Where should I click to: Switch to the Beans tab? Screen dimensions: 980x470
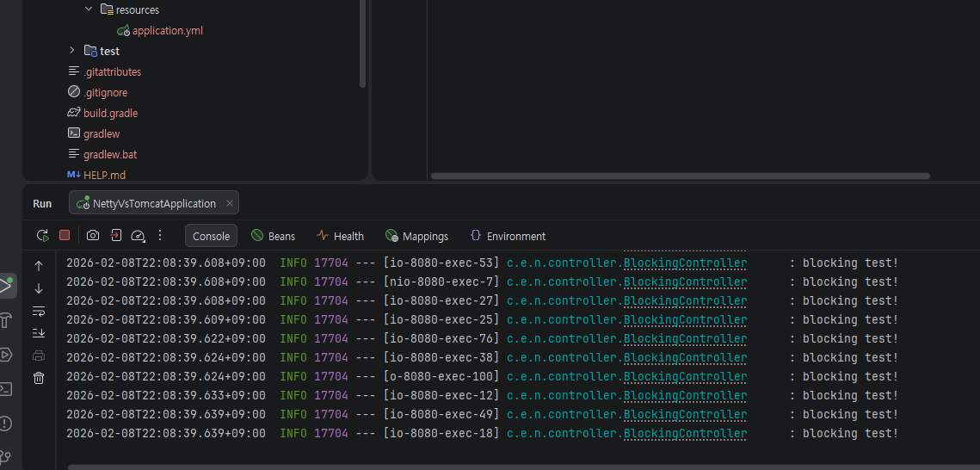(273, 236)
